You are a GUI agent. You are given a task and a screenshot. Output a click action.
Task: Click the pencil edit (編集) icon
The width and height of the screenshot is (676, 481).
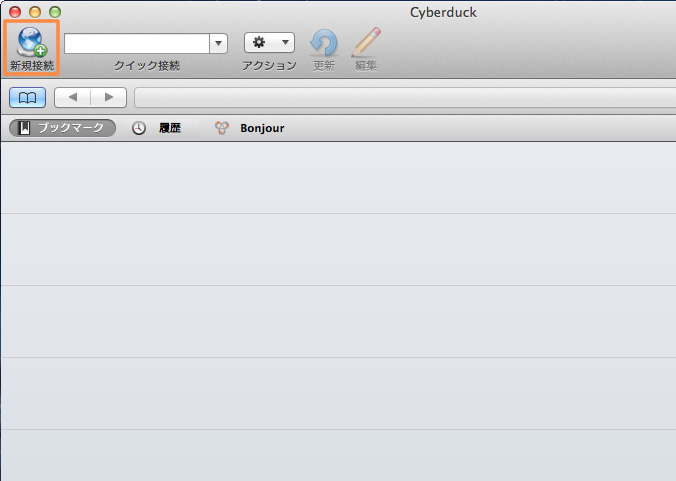(x=366, y=43)
